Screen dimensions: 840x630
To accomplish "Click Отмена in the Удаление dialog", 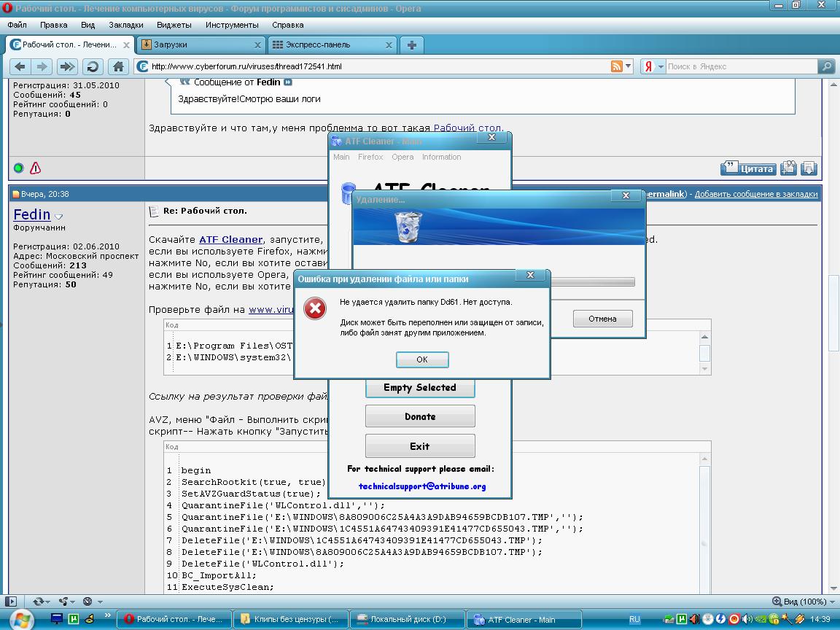I will pos(603,319).
